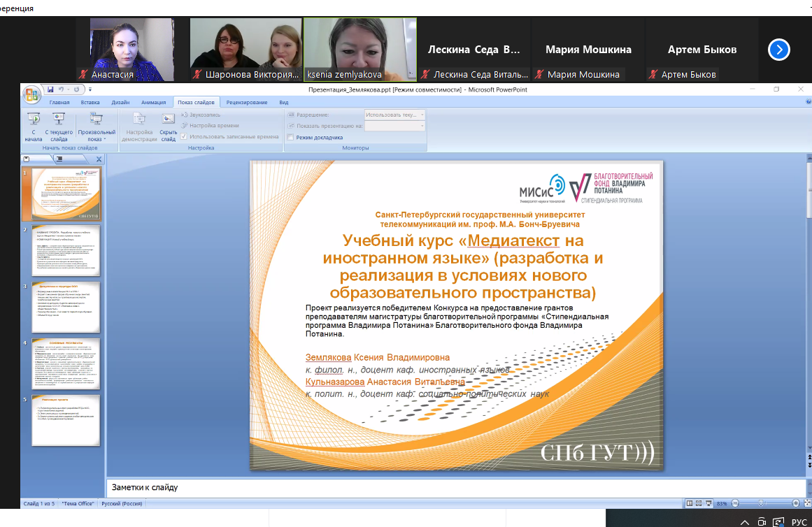Fit slide to current window icon
The width and height of the screenshot is (812, 527).
click(x=806, y=503)
